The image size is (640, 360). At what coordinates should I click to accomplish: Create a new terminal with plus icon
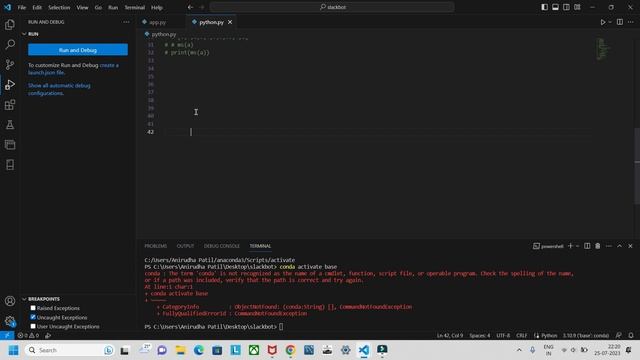click(571, 246)
